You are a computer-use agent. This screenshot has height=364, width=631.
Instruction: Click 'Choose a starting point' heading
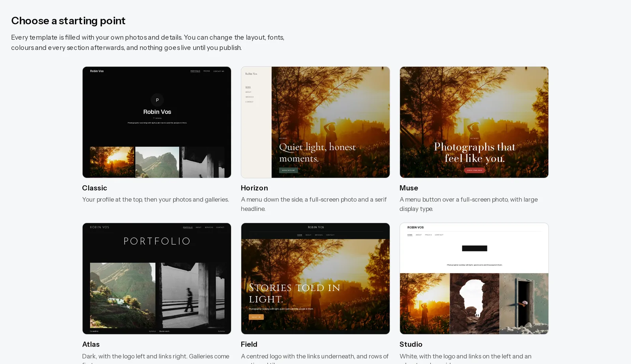[x=68, y=21]
